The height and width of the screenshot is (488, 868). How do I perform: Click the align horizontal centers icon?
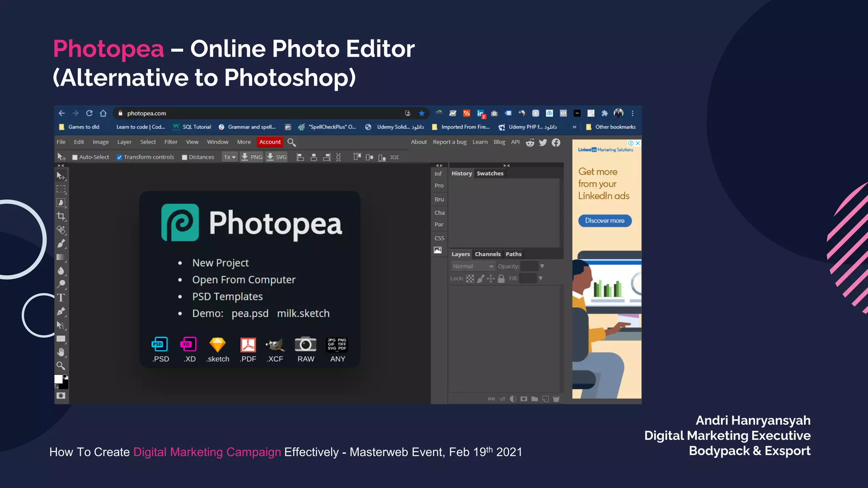click(314, 157)
